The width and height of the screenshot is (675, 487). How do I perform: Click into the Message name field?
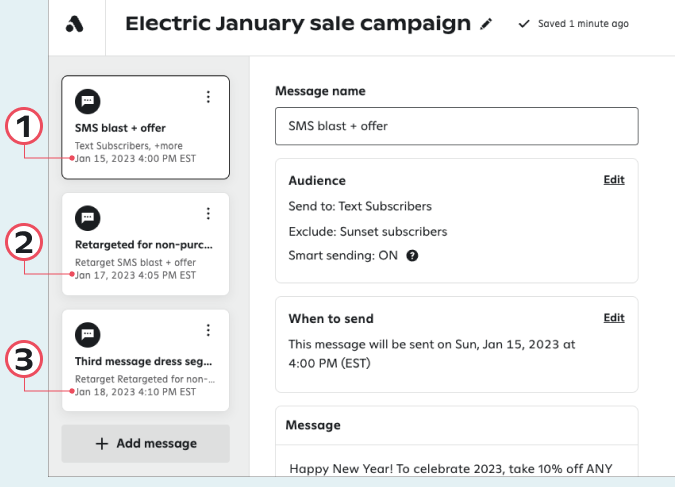455,127
